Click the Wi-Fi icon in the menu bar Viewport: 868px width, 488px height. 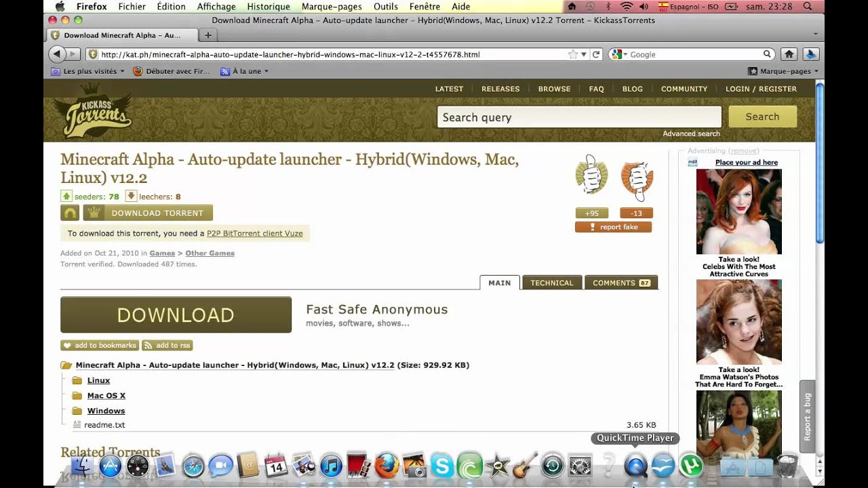point(626,6)
